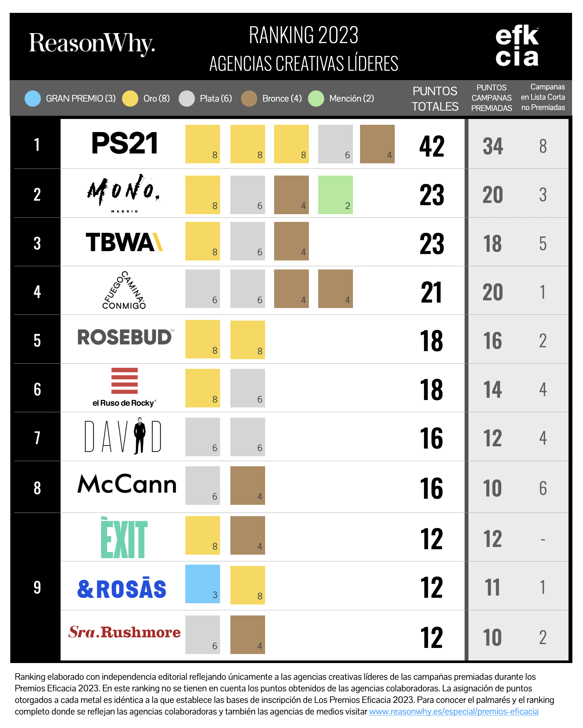The image size is (583, 728).
Task: Click the Sra. Rushmore logo
Action: (x=124, y=632)
